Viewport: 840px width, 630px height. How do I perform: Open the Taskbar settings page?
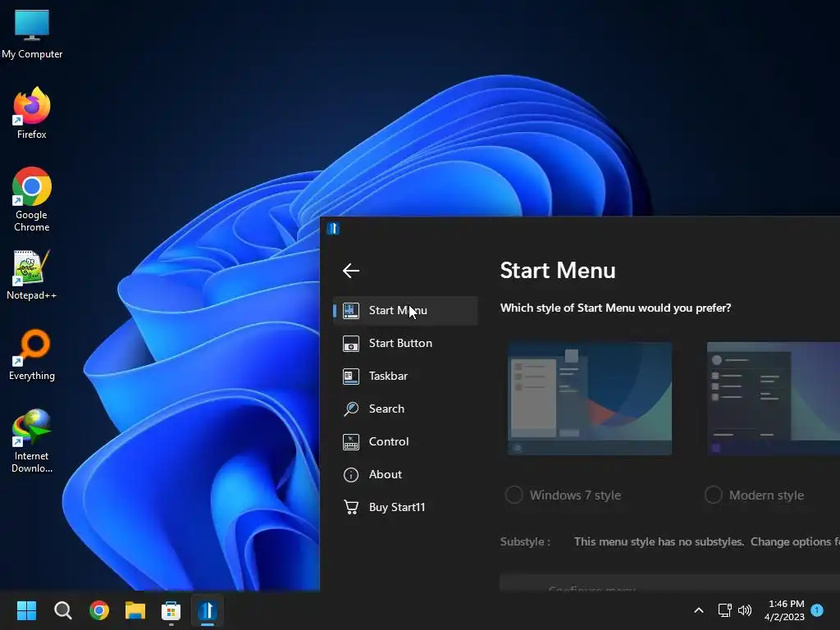click(x=405, y=376)
